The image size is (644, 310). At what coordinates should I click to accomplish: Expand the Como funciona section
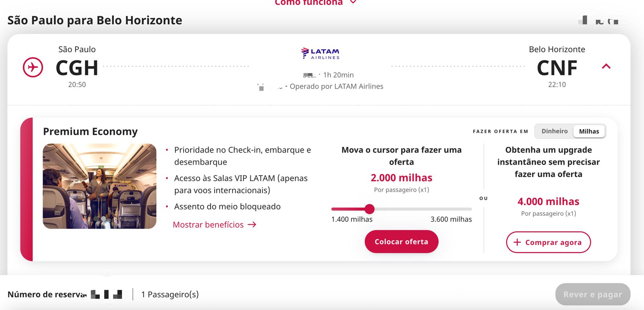[x=308, y=3]
